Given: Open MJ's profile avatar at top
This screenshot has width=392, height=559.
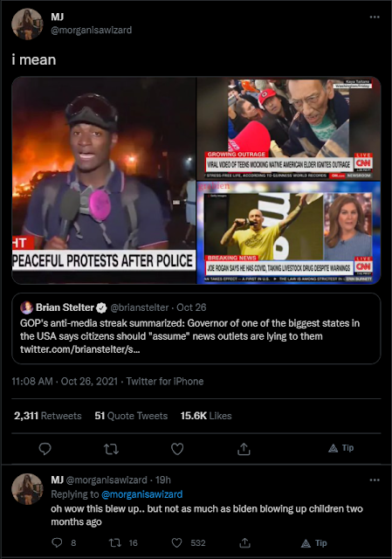Looking at the screenshot, I should pyautogui.click(x=27, y=24).
